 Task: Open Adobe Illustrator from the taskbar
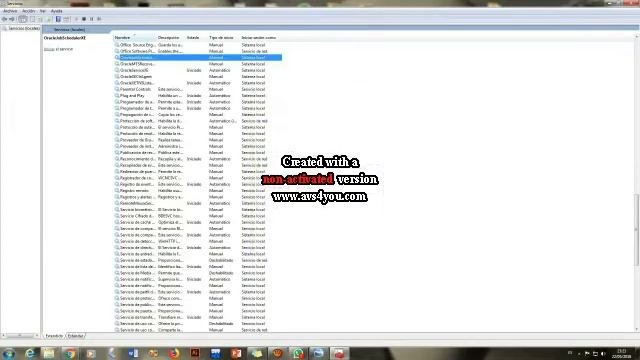[x=195, y=353]
